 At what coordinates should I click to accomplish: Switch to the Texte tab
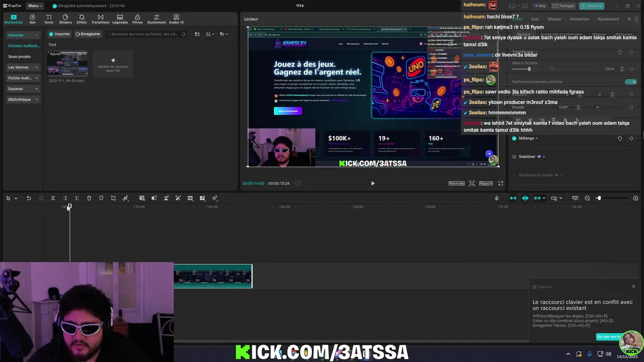pos(49,19)
